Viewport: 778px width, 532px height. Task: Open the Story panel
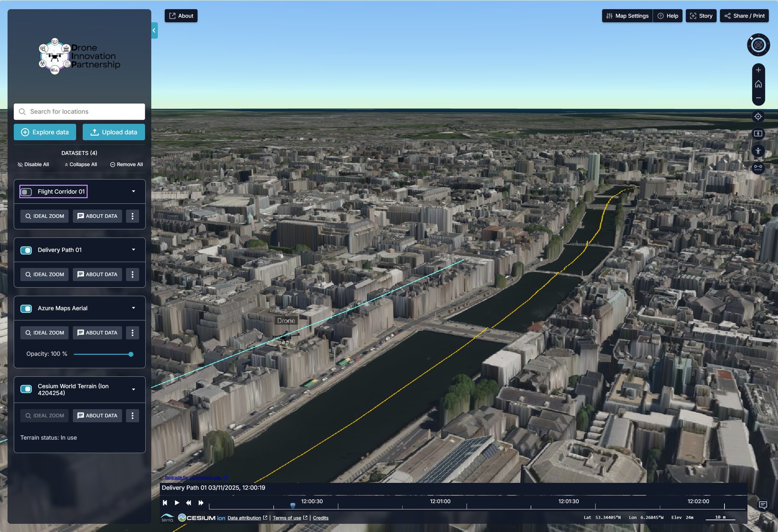tap(701, 16)
